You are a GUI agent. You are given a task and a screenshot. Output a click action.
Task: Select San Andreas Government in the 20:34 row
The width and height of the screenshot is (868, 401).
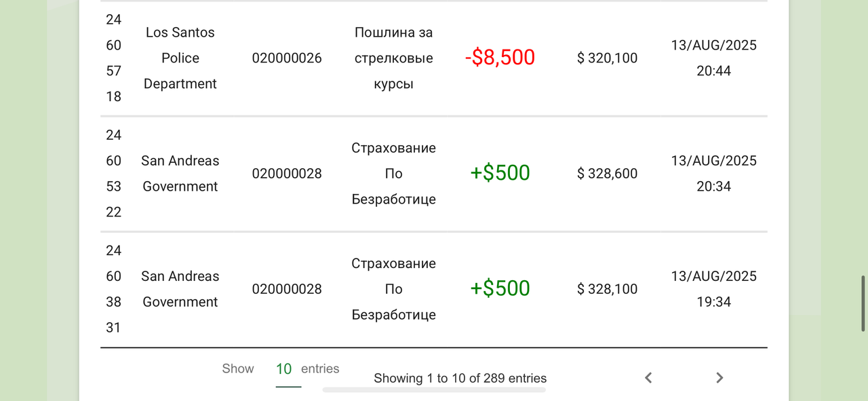[x=180, y=174]
